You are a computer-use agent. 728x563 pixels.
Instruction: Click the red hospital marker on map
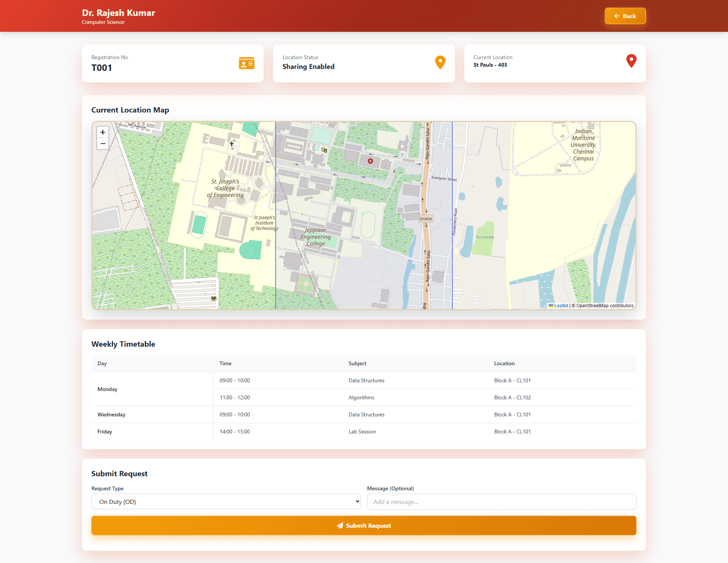coord(370,161)
